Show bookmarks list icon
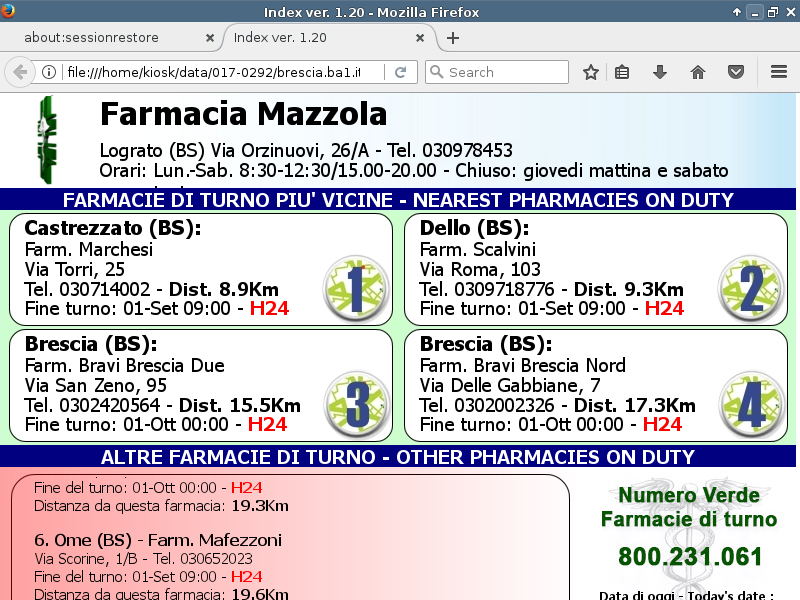Image resolution: width=800 pixels, height=600 pixels. 622,72
